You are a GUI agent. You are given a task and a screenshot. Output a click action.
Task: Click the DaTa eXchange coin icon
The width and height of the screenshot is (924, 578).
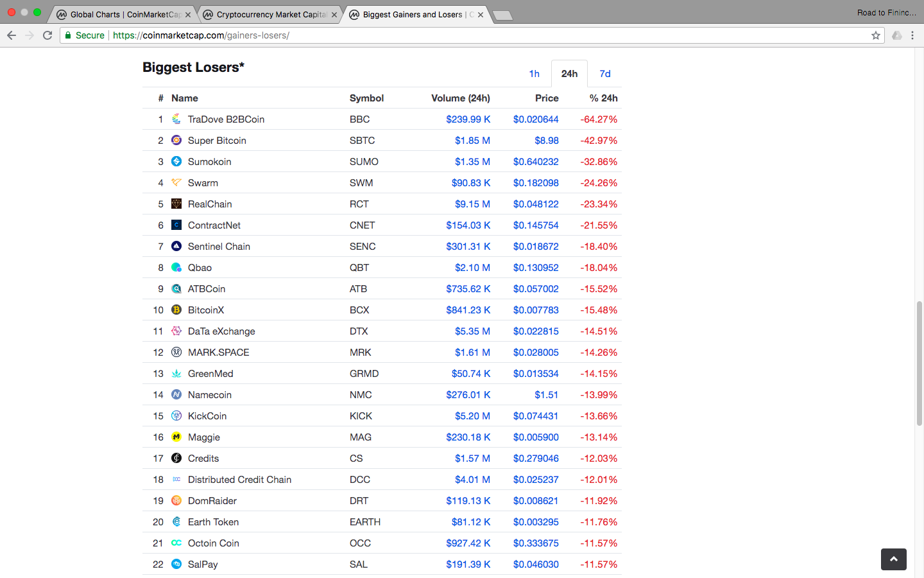176,331
